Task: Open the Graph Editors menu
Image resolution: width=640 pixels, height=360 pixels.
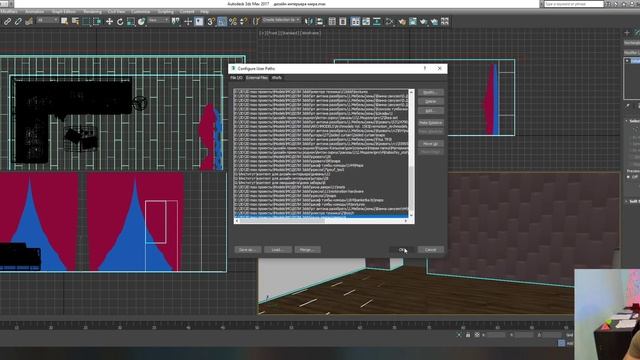Action: click(x=64, y=11)
